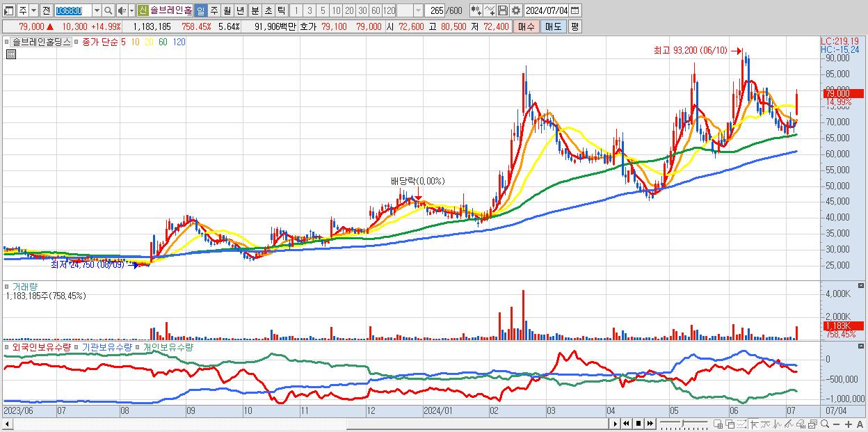Open the empty interval combo box dropdown
Image resolution: width=868 pixels, height=432 pixels.
(417, 10)
